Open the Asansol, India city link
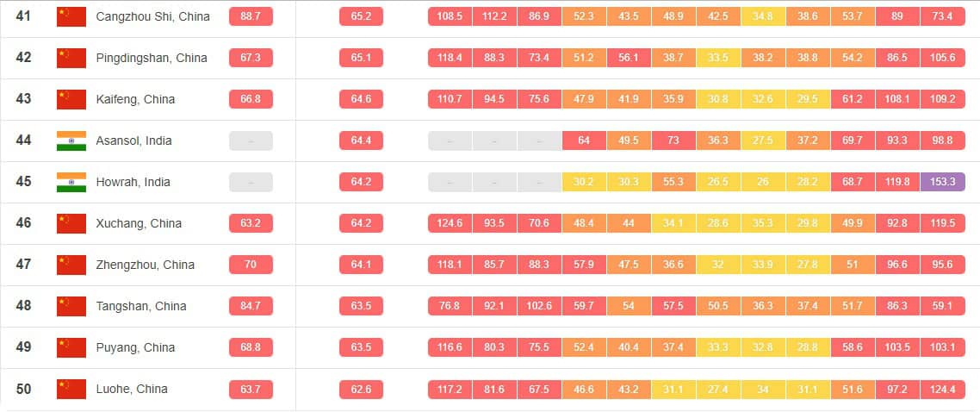 click(135, 140)
